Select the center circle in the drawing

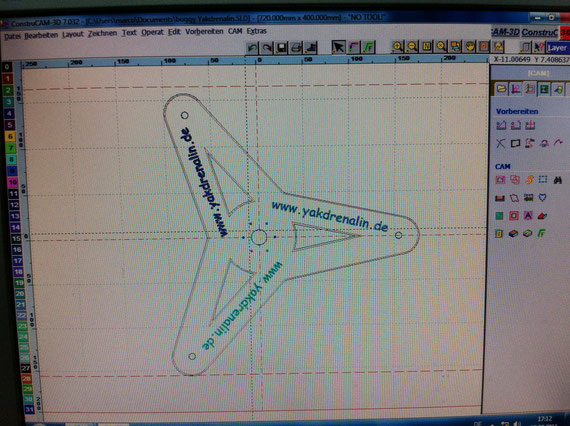tap(259, 237)
